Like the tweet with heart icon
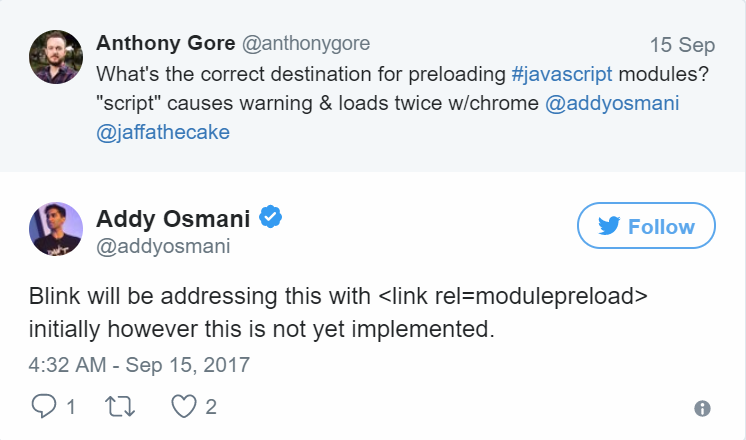746x440 pixels. click(x=183, y=406)
